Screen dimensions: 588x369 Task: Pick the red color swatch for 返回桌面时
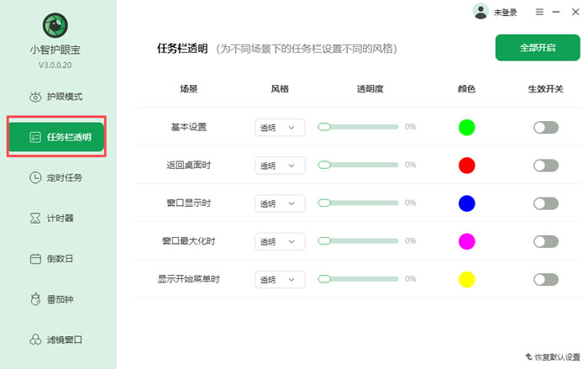click(x=467, y=166)
